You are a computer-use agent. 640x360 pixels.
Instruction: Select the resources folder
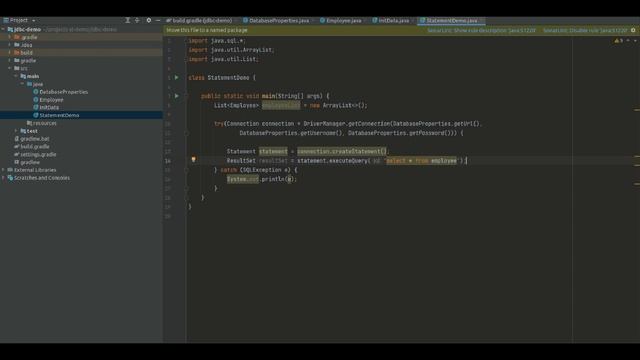[x=44, y=123]
